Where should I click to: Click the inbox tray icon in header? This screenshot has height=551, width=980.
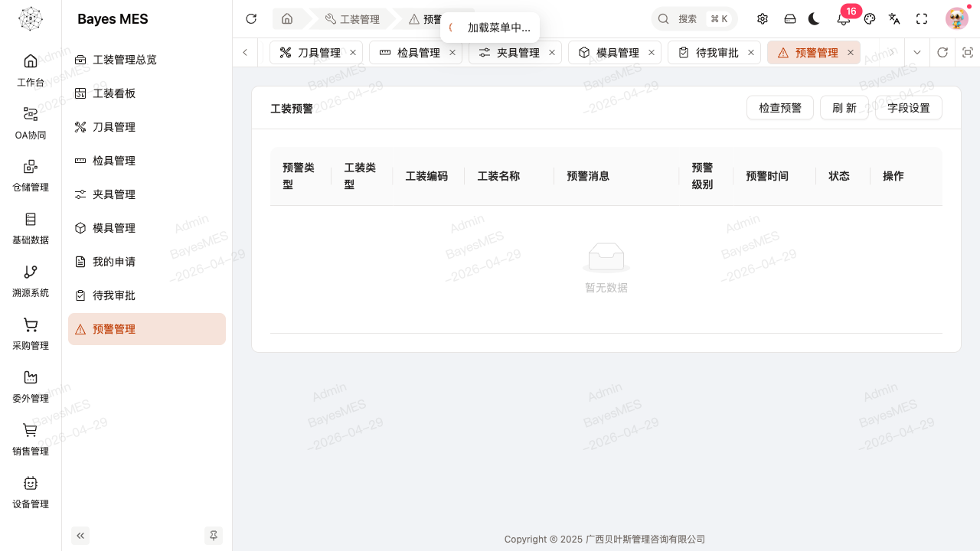tap(790, 19)
